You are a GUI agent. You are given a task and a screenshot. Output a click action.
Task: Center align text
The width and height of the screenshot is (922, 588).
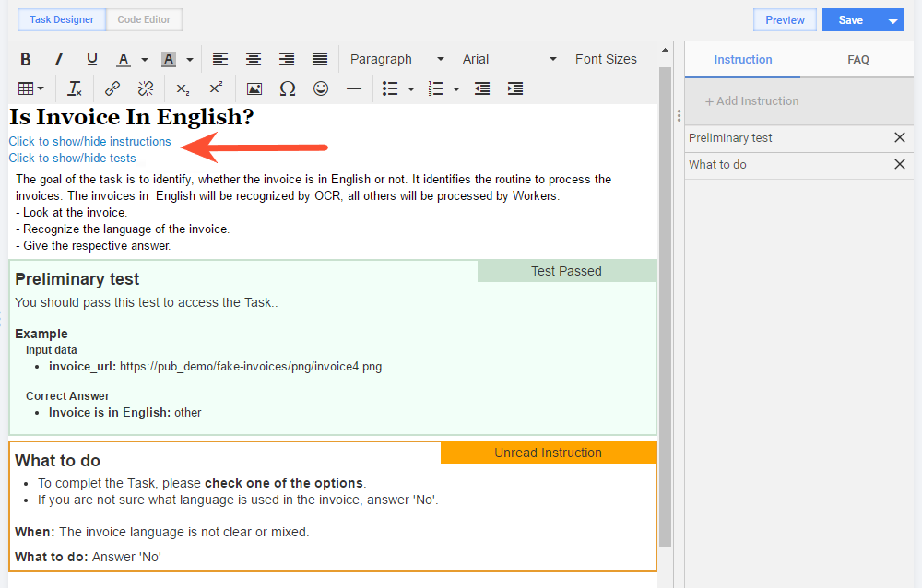(x=254, y=59)
